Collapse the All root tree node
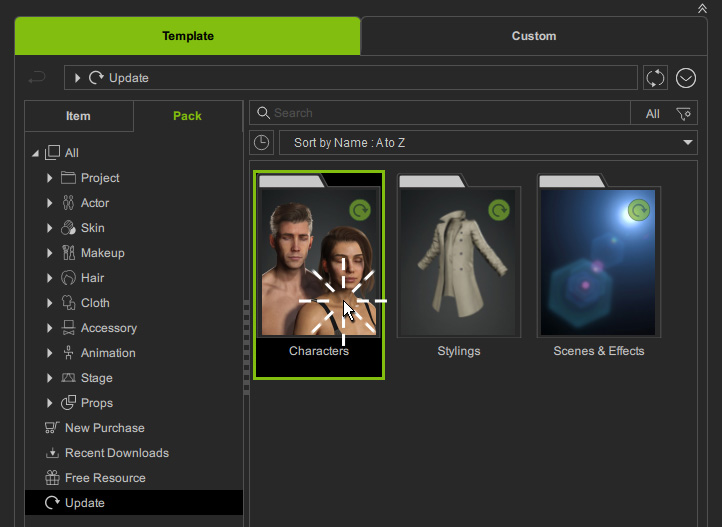Screen dimensions: 722x527 36,153
